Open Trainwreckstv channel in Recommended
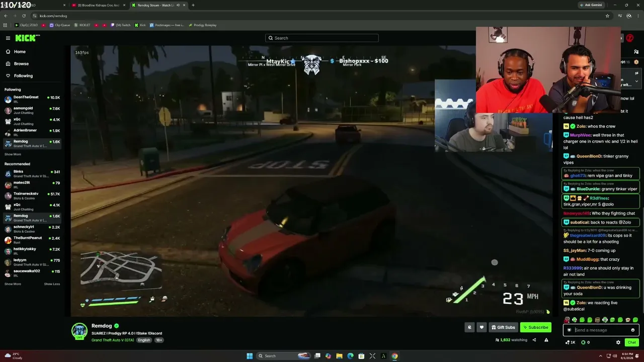The height and width of the screenshot is (362, 644). (x=32, y=196)
